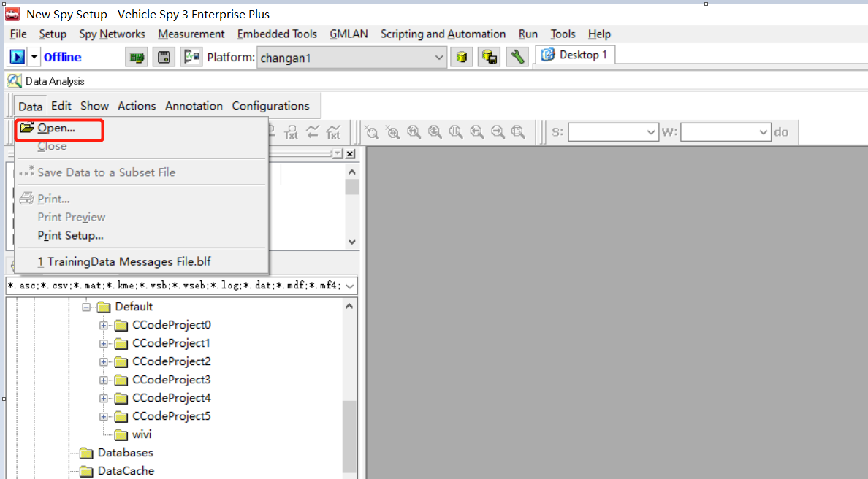This screenshot has height=479, width=868.
Task: Open the S: combo box
Action: 613,132
